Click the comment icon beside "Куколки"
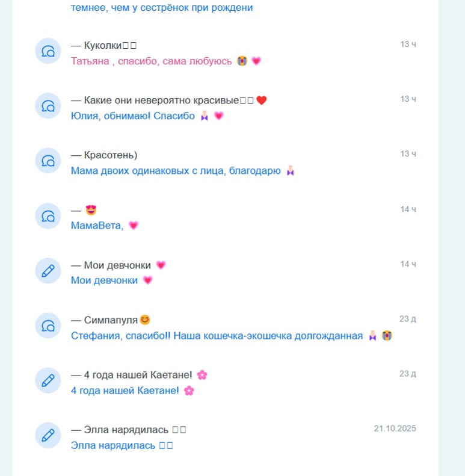465x476 pixels. (x=48, y=51)
